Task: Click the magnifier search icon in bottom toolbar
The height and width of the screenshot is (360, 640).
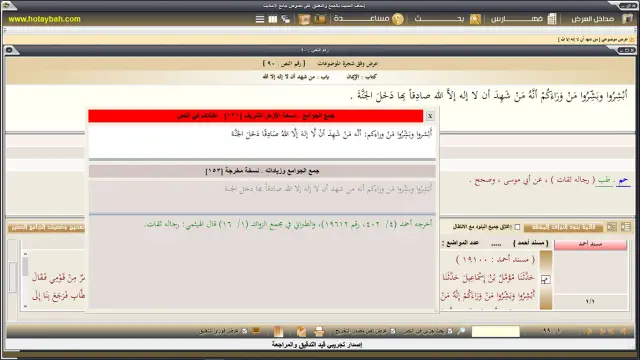Action: (x=461, y=331)
